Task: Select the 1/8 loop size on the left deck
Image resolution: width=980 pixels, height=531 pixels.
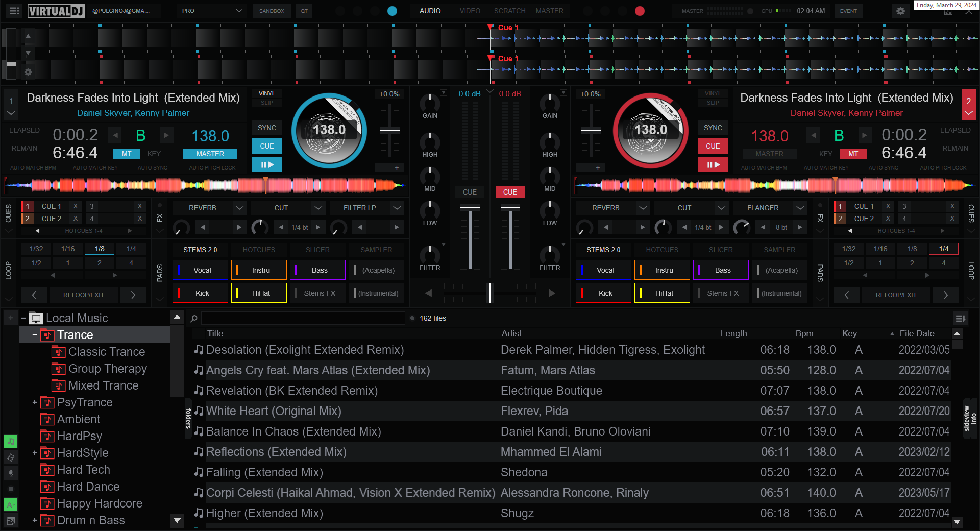Action: click(x=100, y=249)
